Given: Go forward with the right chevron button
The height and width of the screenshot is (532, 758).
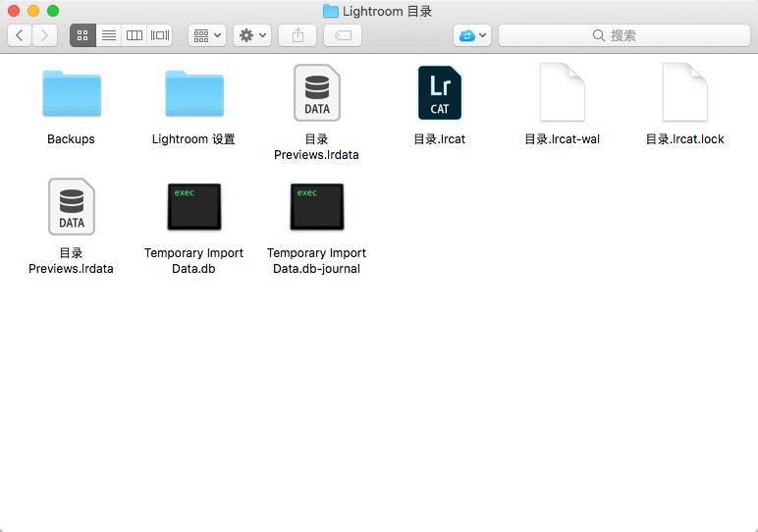Looking at the screenshot, I should tap(44, 35).
